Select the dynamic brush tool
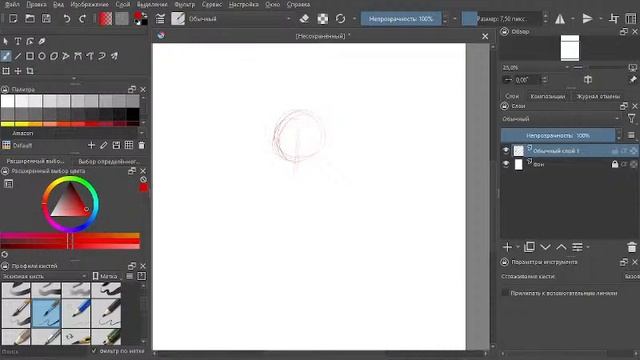Image resolution: width=640 pixels, height=360 pixels. [102, 56]
